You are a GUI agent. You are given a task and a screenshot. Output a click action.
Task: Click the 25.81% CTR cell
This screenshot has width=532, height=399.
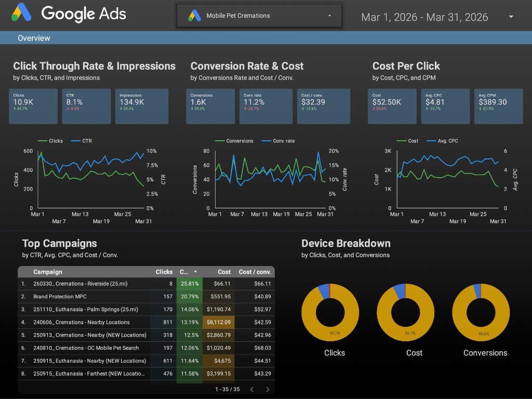tap(189, 284)
